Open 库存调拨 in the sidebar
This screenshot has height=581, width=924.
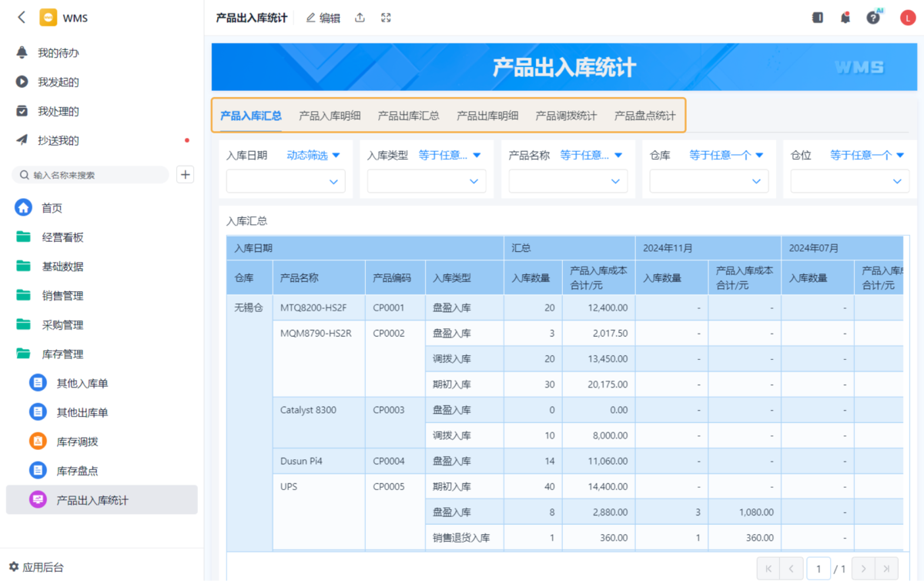coord(77,442)
